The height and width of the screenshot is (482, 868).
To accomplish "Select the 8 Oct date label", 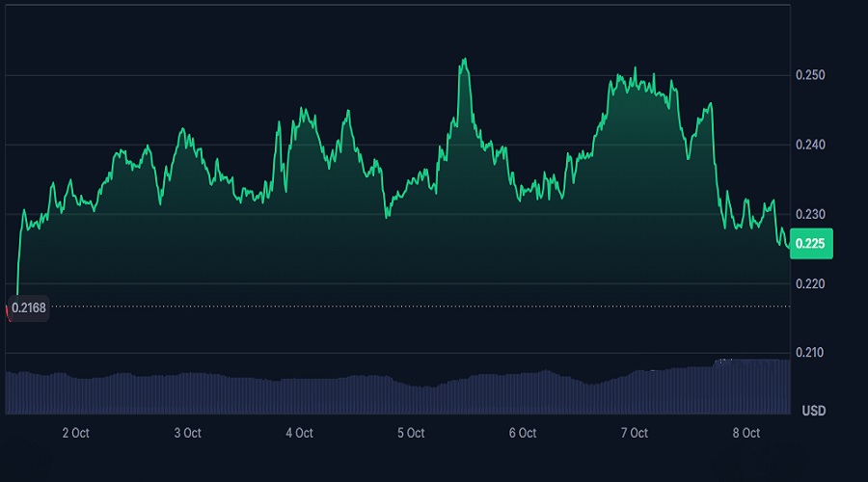I will (x=746, y=433).
